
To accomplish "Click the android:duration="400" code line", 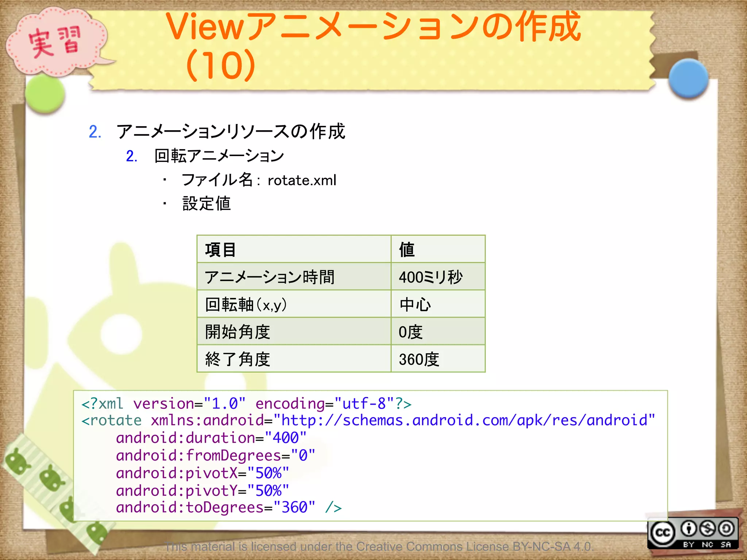I will pyautogui.click(x=211, y=438).
